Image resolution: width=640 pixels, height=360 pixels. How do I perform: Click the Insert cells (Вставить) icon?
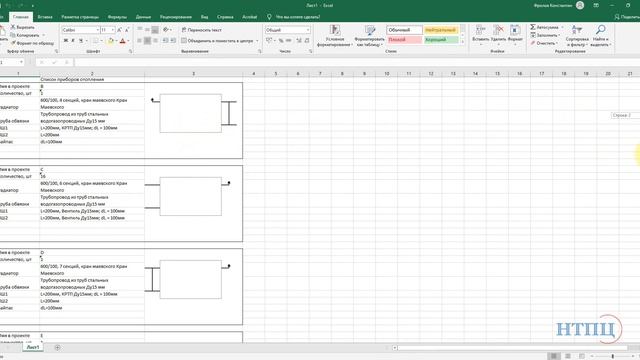pos(480,30)
